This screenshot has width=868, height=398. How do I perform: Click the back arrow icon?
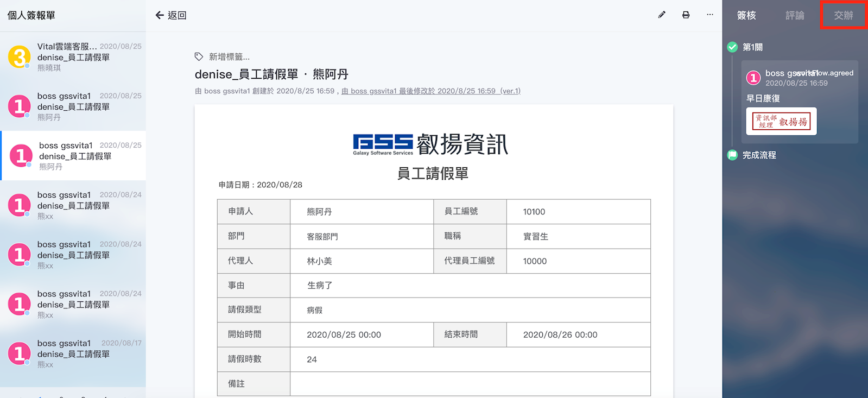[160, 15]
